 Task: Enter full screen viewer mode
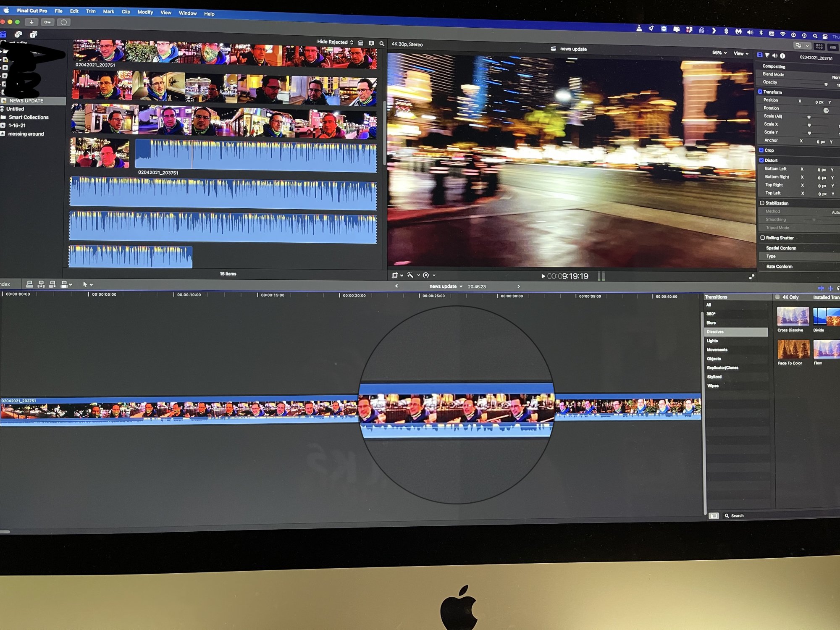(x=751, y=277)
